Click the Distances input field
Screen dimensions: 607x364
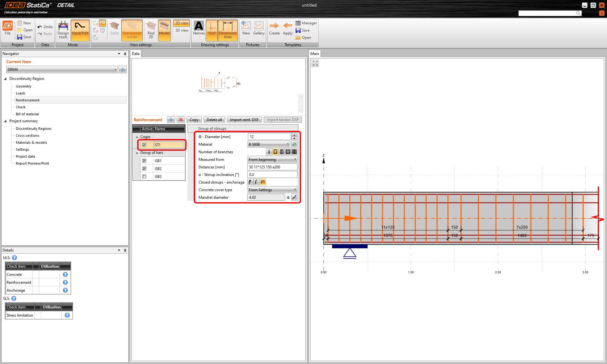pos(272,167)
